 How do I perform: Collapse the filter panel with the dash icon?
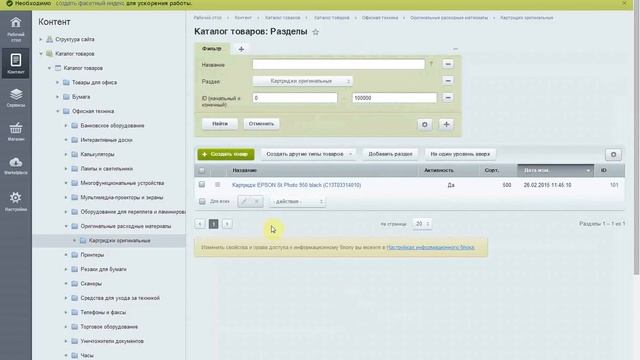[x=455, y=49]
